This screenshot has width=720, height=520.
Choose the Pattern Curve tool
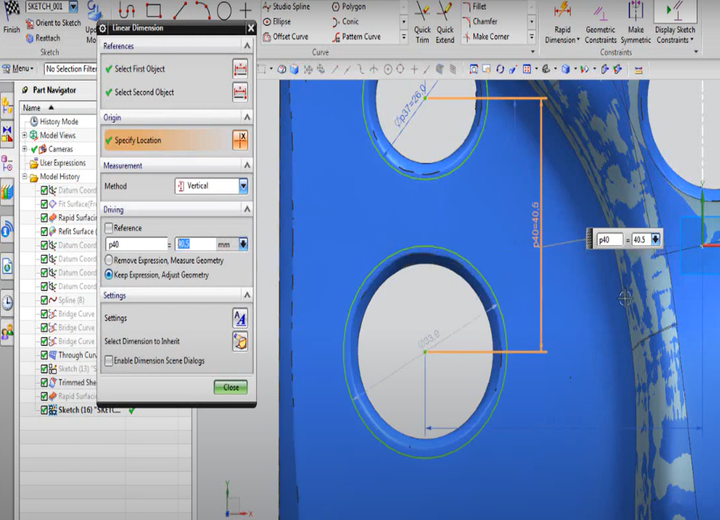point(356,36)
